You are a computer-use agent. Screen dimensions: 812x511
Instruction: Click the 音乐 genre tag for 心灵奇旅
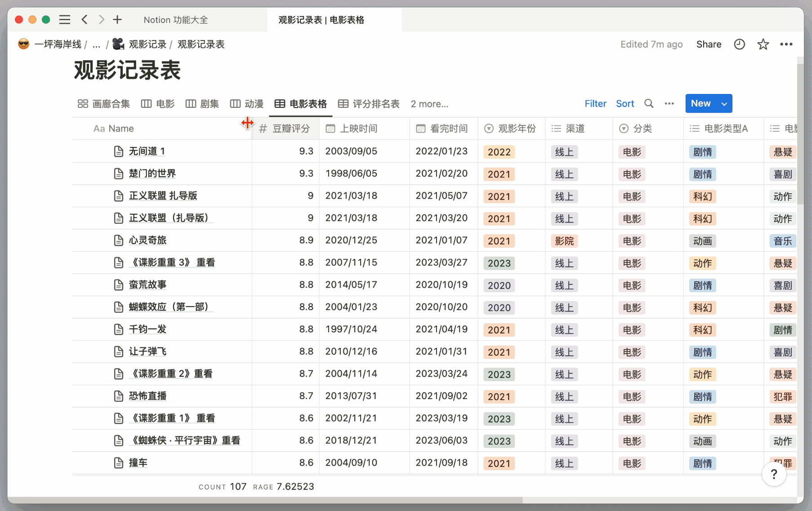(x=782, y=241)
